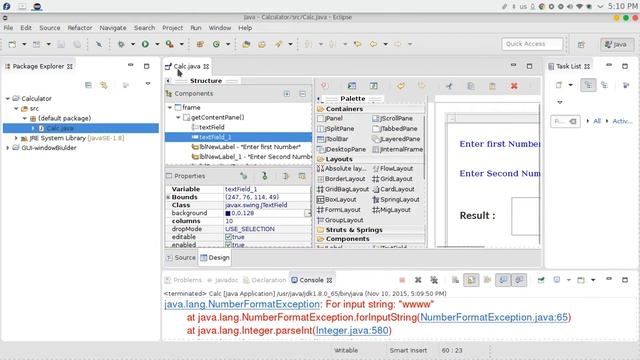The height and width of the screenshot is (360, 640).
Task: Select JInternalFrame in the Palette
Action: click(x=398, y=149)
